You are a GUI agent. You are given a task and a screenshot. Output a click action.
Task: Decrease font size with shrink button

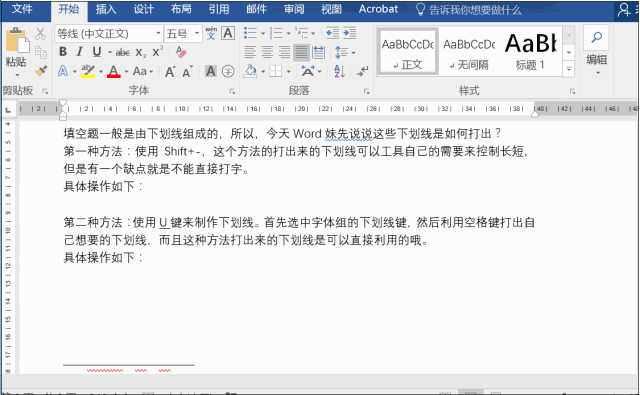187,72
